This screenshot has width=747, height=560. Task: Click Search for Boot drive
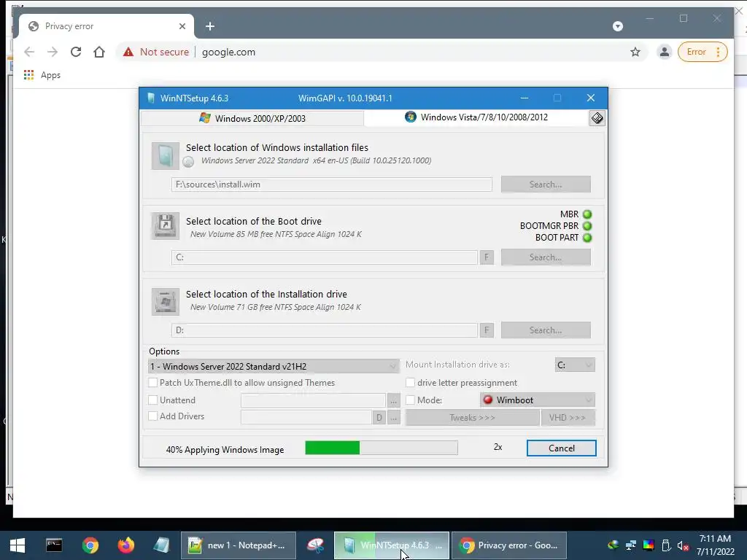(x=546, y=257)
